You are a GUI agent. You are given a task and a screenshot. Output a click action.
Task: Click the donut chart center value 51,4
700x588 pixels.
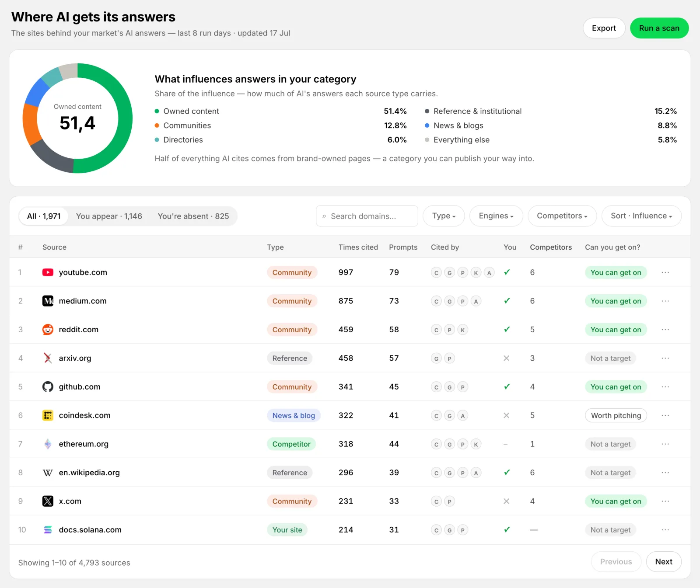coord(77,123)
